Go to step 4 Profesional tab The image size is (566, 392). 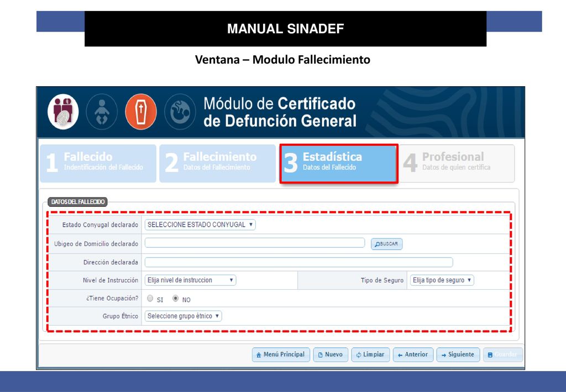[x=457, y=164]
